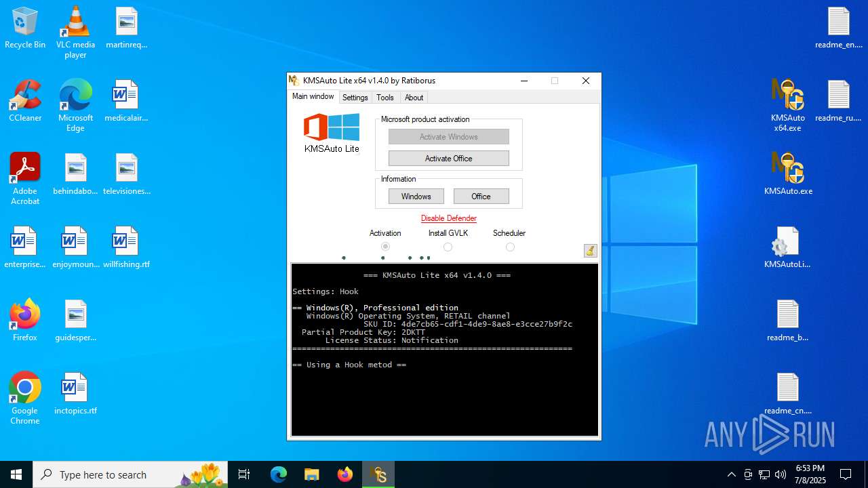Switch to the Main window tab
Image resolution: width=868 pixels, height=488 pixels.
click(x=313, y=97)
